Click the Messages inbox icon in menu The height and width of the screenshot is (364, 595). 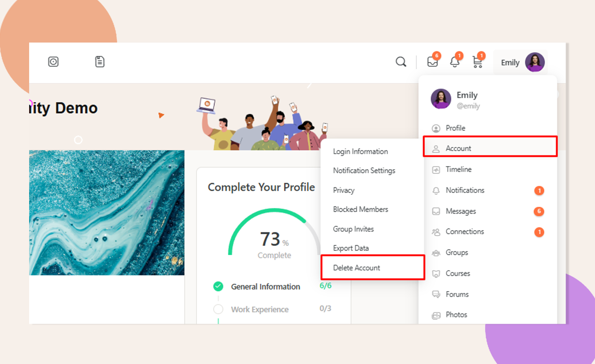(x=436, y=211)
